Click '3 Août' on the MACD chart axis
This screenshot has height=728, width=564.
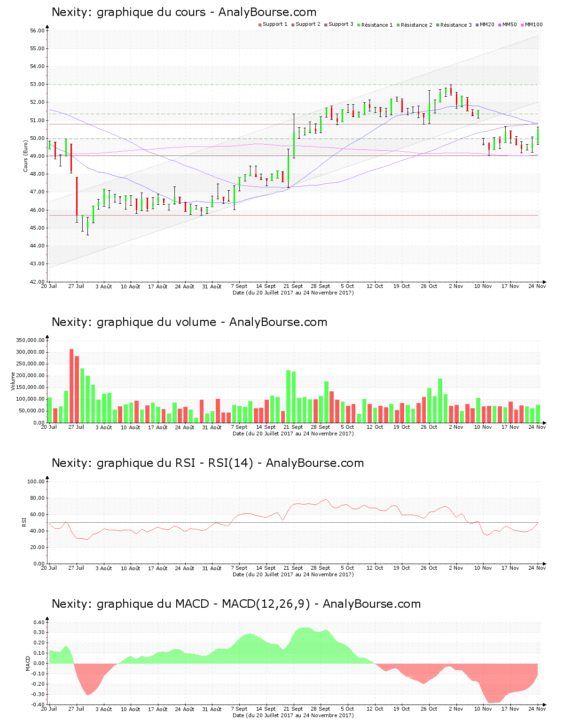(103, 709)
